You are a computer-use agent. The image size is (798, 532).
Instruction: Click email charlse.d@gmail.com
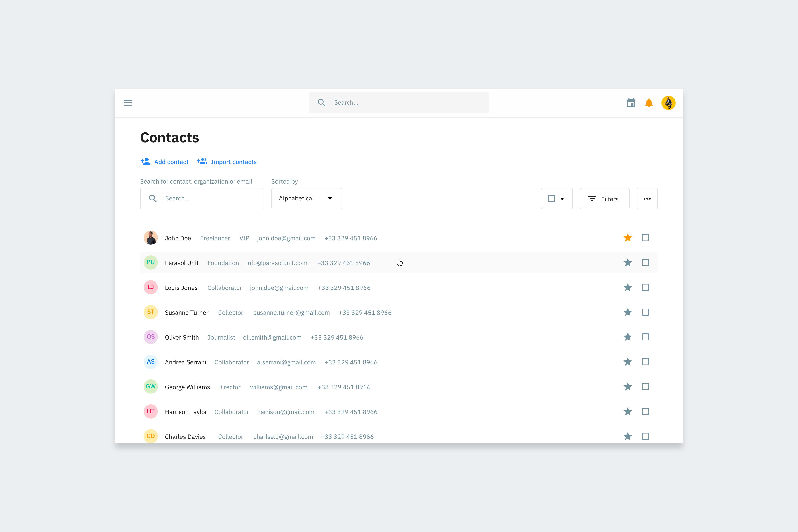tap(283, 437)
